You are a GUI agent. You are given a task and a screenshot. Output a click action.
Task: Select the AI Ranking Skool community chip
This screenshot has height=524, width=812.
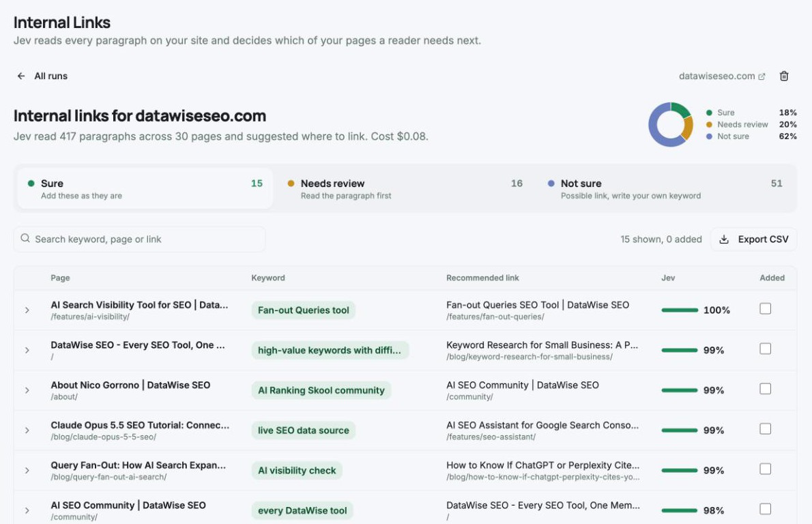(321, 390)
